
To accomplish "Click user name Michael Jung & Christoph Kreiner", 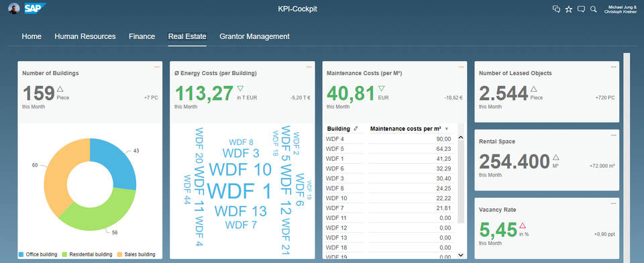I will 620,9.
